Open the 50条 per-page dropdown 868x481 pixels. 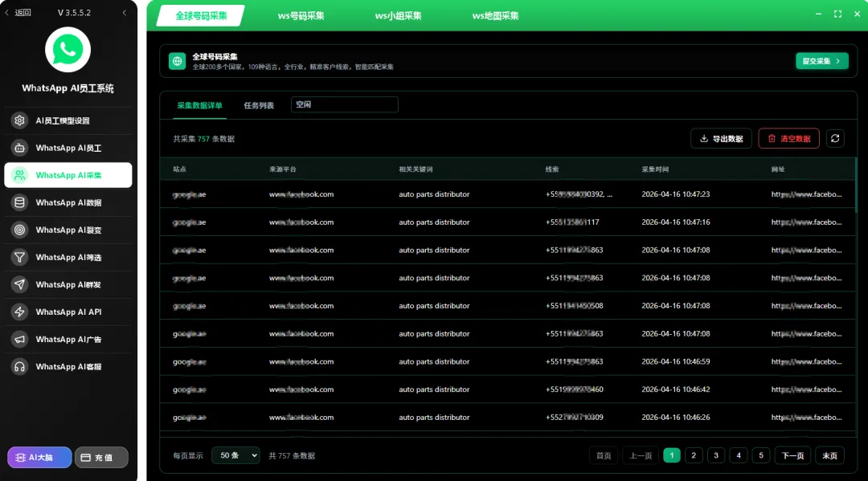pyautogui.click(x=235, y=455)
